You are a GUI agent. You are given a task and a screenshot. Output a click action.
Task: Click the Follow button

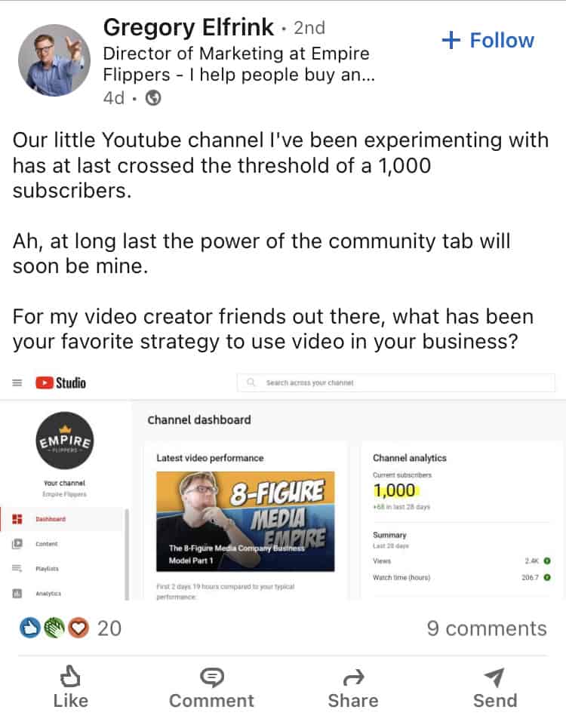(488, 41)
